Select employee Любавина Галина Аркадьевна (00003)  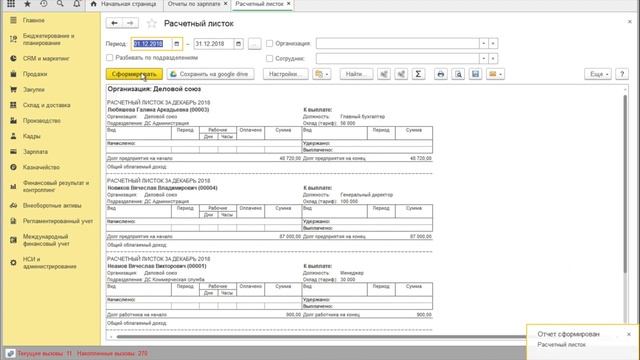(158, 109)
